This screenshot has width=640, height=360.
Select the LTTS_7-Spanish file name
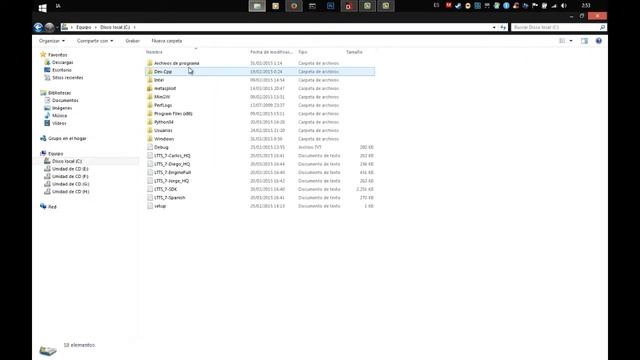click(x=169, y=198)
